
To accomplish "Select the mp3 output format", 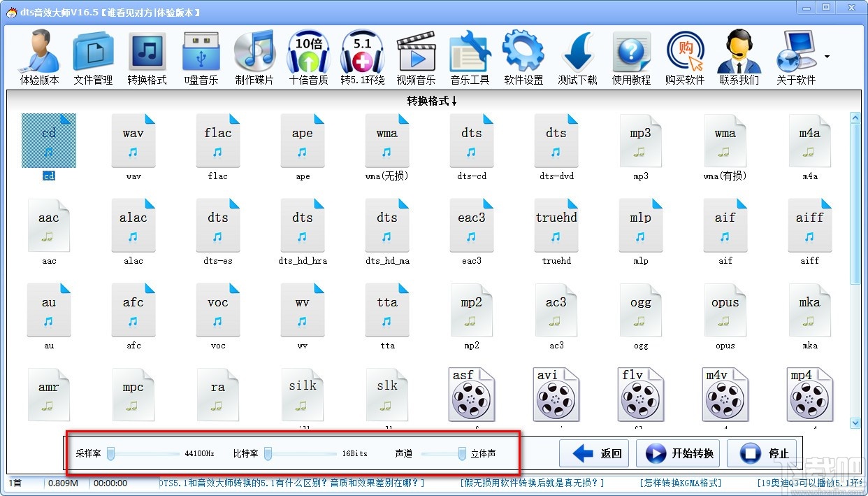I will pos(640,140).
